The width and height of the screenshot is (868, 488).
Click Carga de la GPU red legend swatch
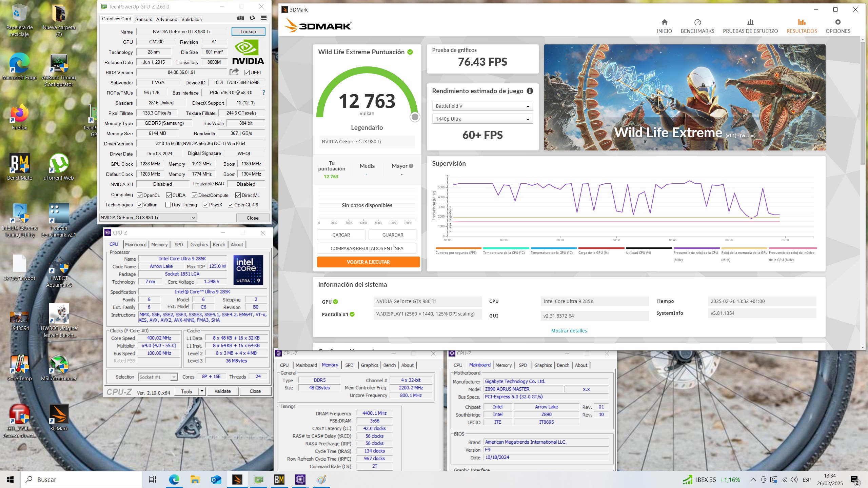tap(601, 248)
